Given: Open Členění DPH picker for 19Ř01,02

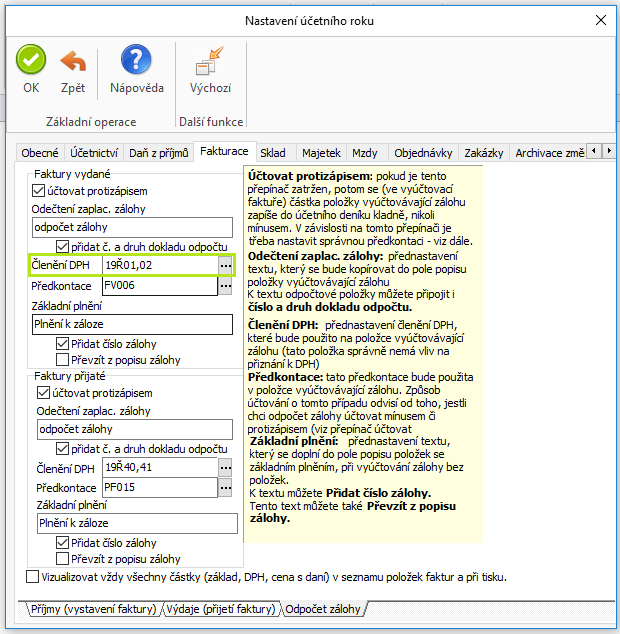Looking at the screenshot, I should pyautogui.click(x=225, y=265).
